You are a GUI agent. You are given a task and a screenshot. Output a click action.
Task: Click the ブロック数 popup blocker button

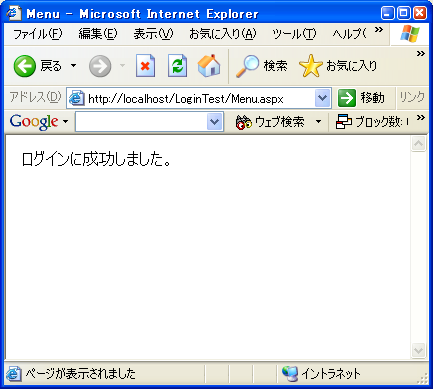pyautogui.click(x=372, y=122)
